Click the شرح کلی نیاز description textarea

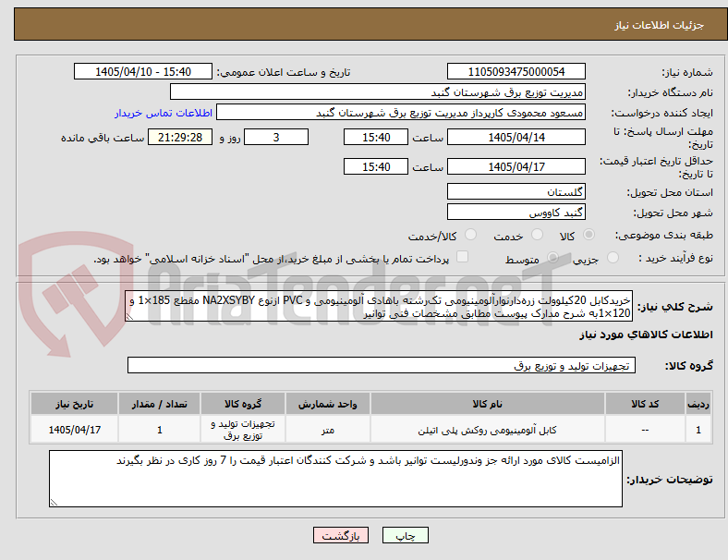click(379, 307)
